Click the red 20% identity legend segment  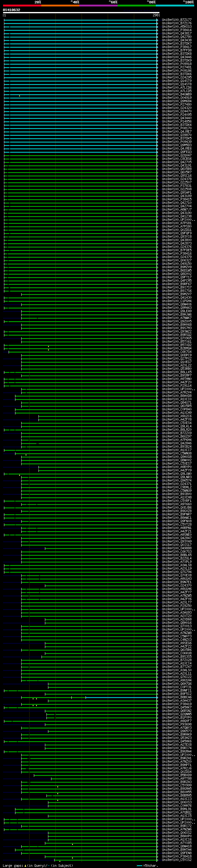point(22,6)
